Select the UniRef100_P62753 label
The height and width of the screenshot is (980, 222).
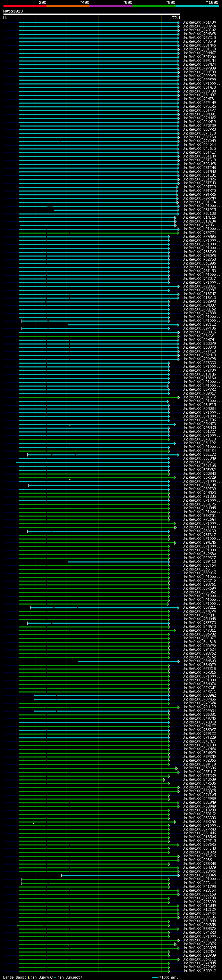(x=199, y=259)
